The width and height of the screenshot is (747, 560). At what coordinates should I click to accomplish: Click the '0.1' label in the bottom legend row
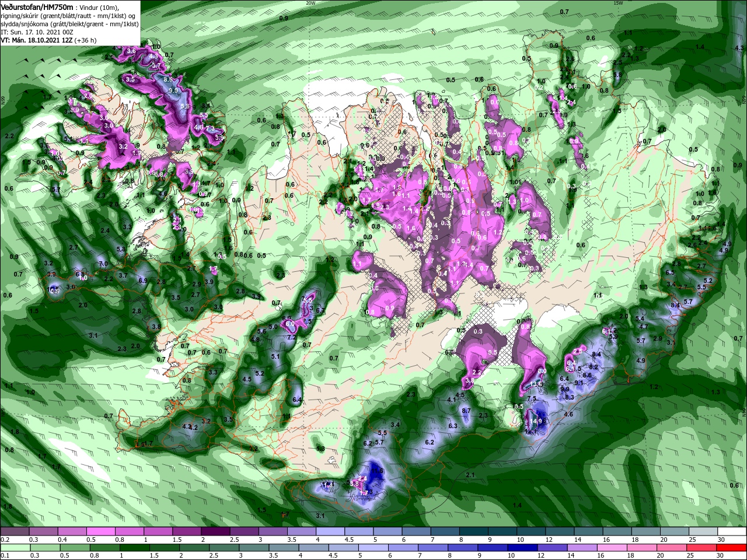click(x=5, y=556)
